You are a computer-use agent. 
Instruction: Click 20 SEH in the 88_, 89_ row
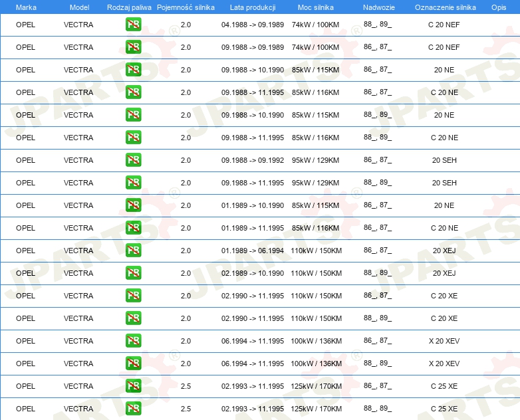click(444, 183)
